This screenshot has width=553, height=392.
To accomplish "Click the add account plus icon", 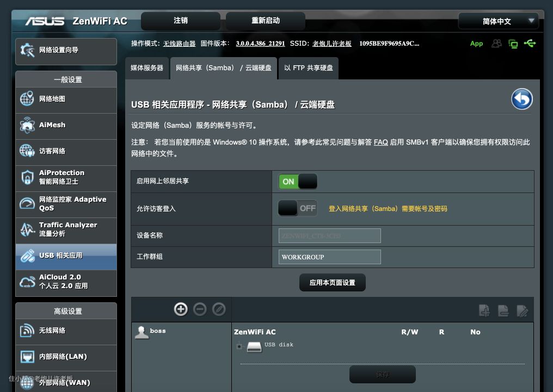I will [181, 309].
